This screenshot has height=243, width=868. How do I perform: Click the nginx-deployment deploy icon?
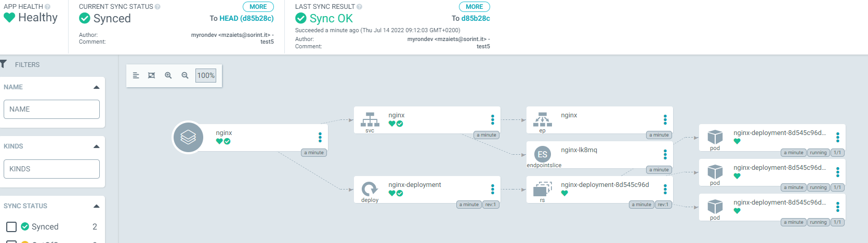[x=370, y=188]
